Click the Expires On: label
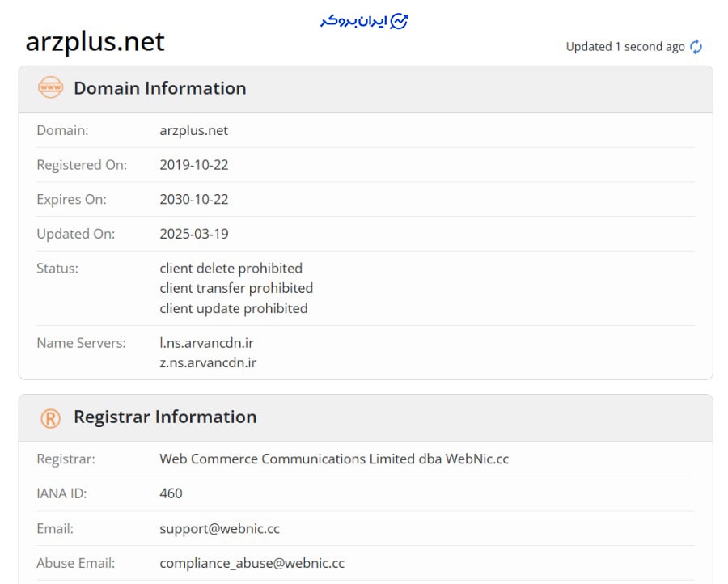The width and height of the screenshot is (728, 584). [71, 199]
